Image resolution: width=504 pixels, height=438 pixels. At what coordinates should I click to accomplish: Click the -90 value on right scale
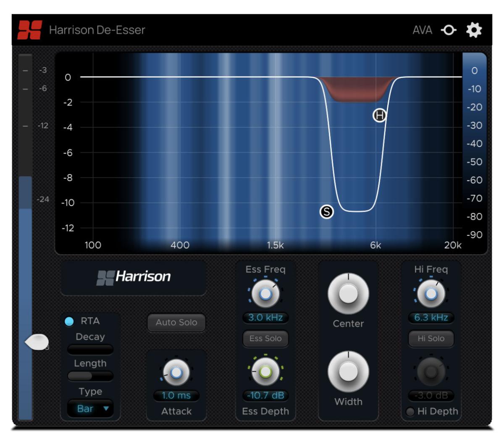(x=475, y=235)
